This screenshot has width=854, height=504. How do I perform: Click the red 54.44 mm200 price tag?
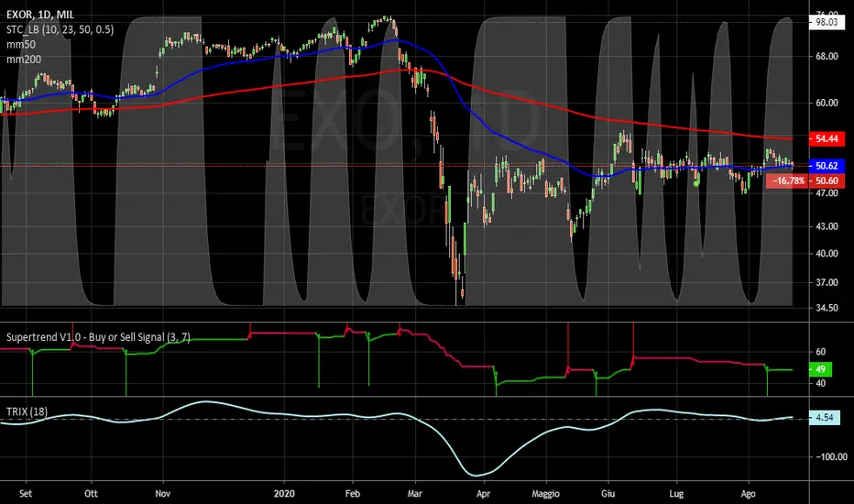tap(827, 139)
